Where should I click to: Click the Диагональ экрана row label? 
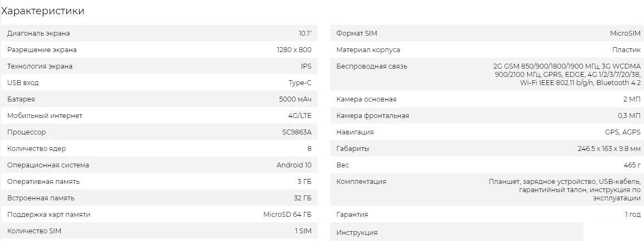[38, 33]
